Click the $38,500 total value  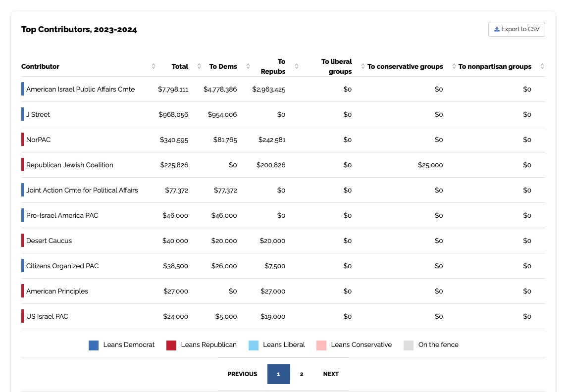tap(176, 266)
